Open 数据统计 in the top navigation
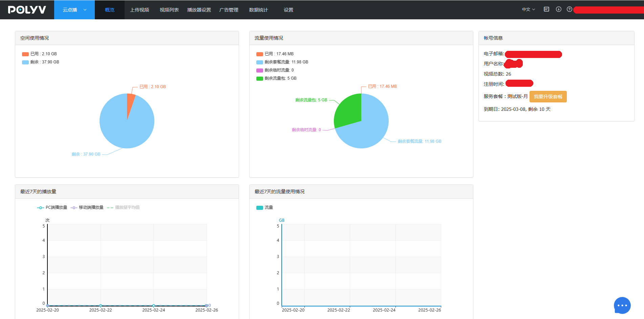The height and width of the screenshot is (319, 644). click(x=259, y=10)
